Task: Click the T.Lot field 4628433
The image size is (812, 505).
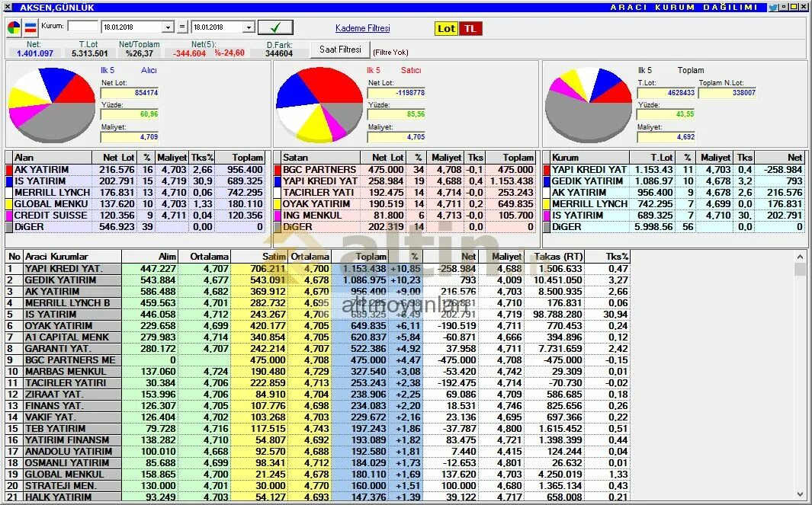Action: coord(666,93)
